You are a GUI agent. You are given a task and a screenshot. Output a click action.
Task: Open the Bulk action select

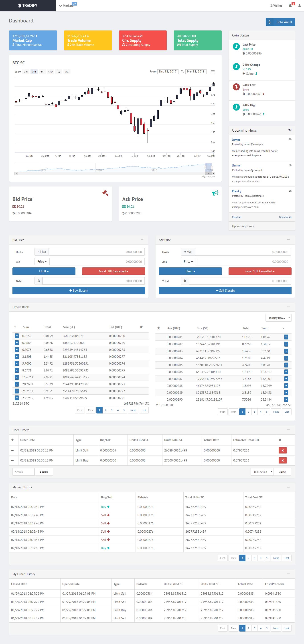262,472
